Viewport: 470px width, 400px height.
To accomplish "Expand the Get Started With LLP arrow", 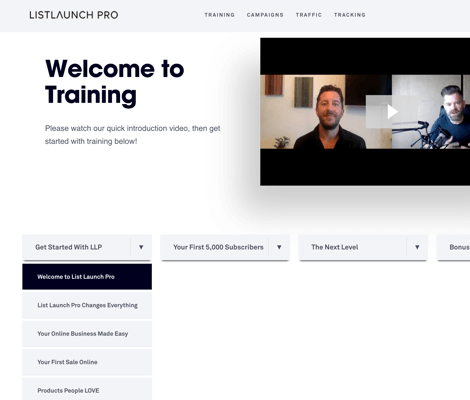I will pyautogui.click(x=141, y=247).
